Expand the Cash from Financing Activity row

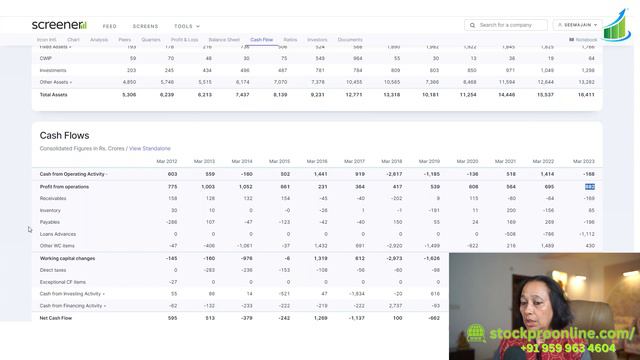tap(73, 306)
